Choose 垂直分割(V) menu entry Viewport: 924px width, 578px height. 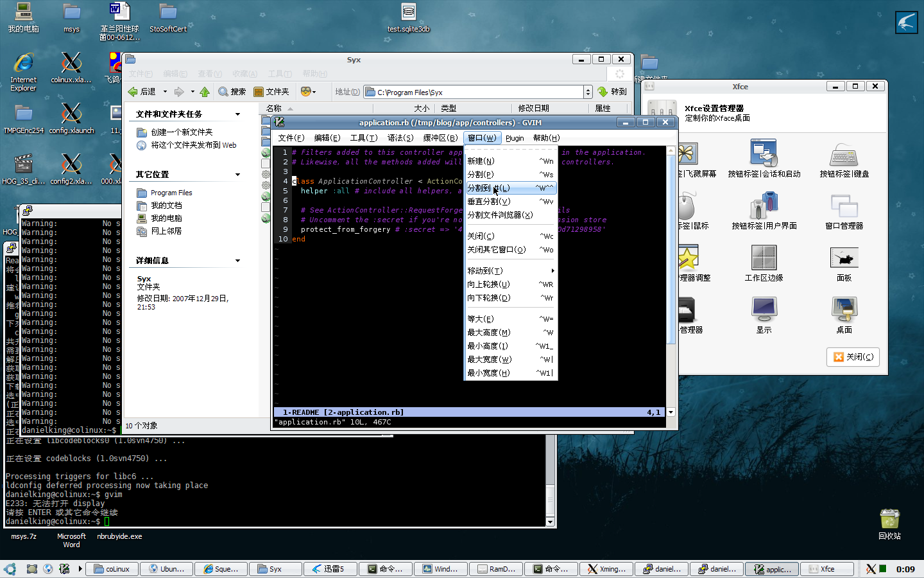click(510, 202)
